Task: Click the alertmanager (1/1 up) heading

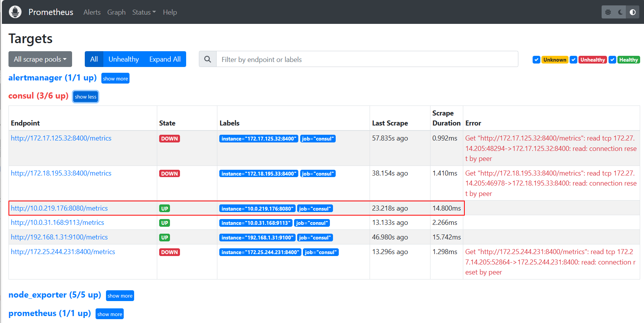Action: pos(52,78)
